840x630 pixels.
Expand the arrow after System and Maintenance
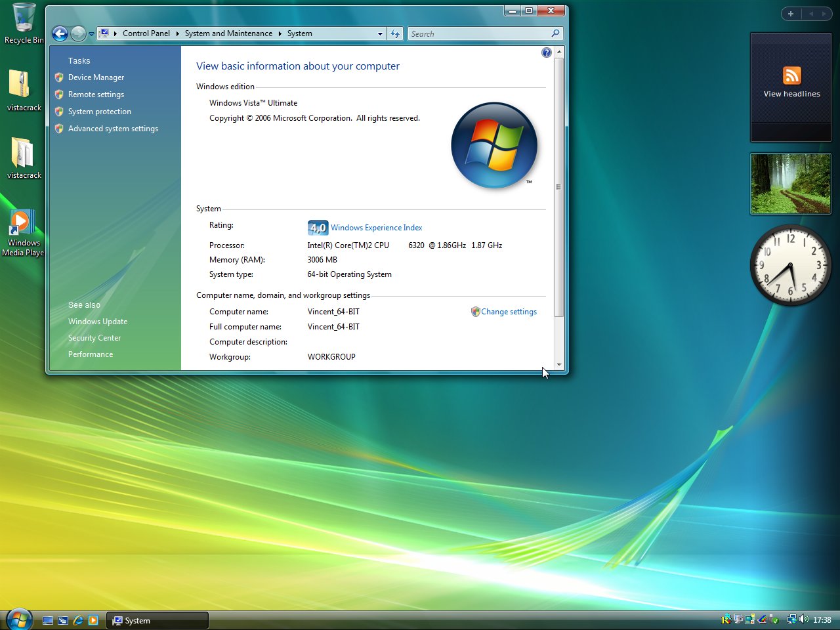coord(280,33)
